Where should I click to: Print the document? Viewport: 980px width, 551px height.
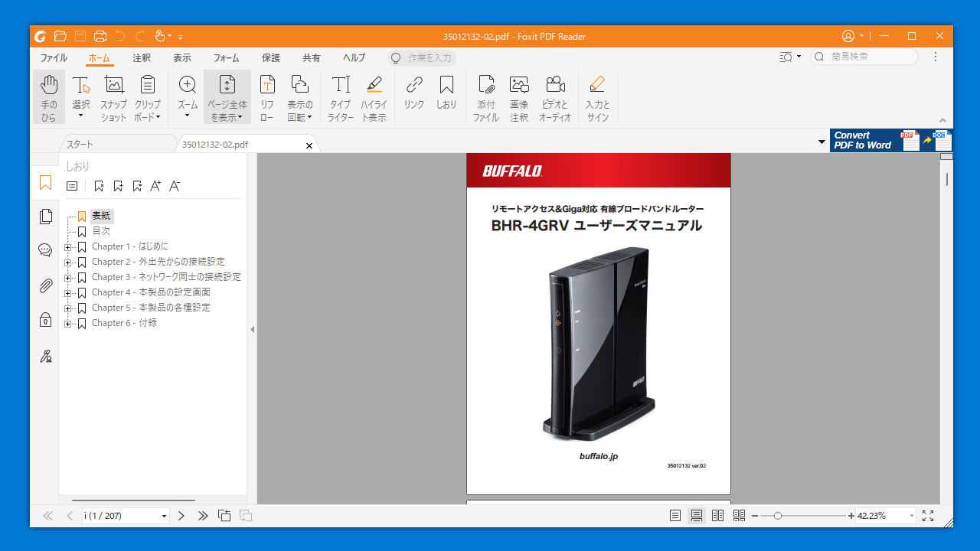(100, 36)
